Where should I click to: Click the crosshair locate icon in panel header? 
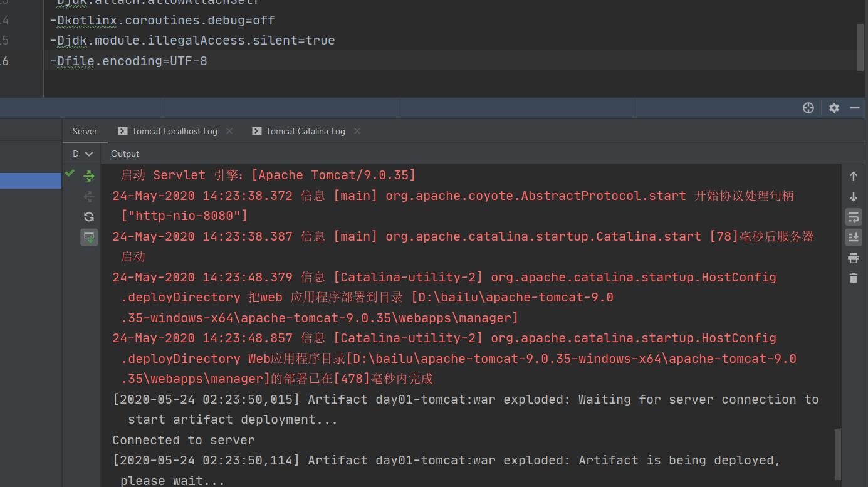[x=808, y=108]
